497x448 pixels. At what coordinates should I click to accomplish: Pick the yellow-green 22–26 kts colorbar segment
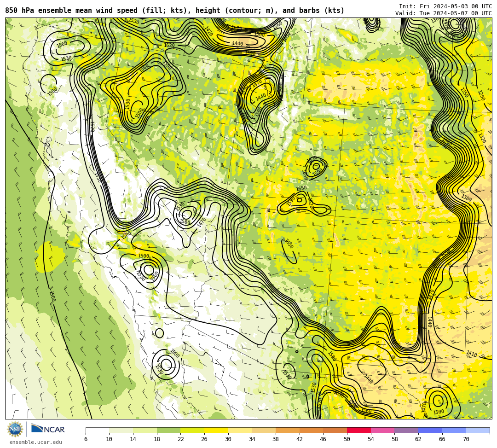(x=192, y=430)
